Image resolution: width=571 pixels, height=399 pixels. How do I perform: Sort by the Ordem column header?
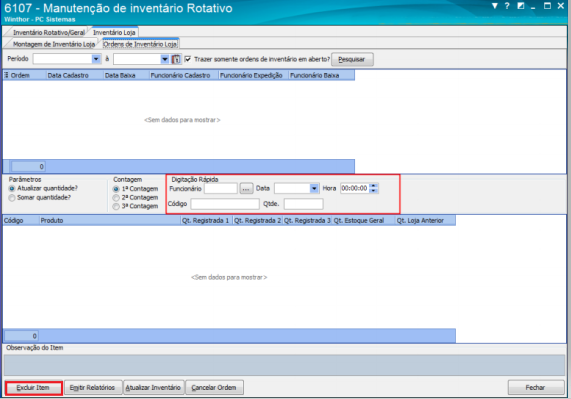point(28,75)
